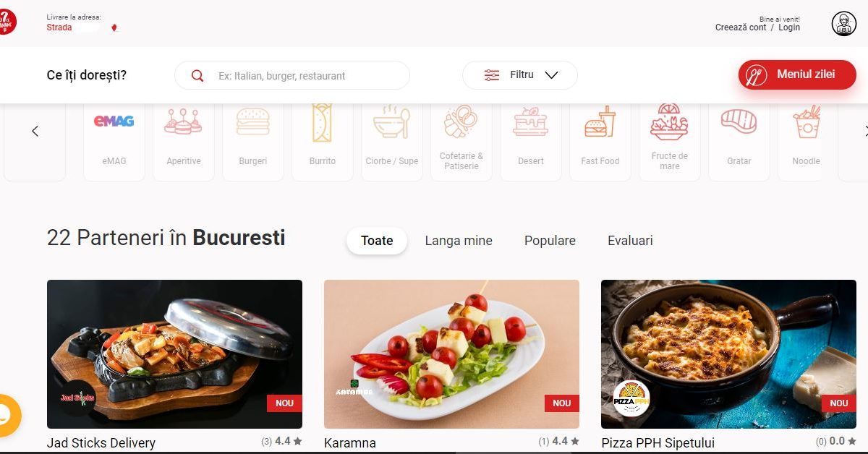Viewport: 868px width, 454px height.
Task: Open the Burrito category
Action: click(322, 121)
